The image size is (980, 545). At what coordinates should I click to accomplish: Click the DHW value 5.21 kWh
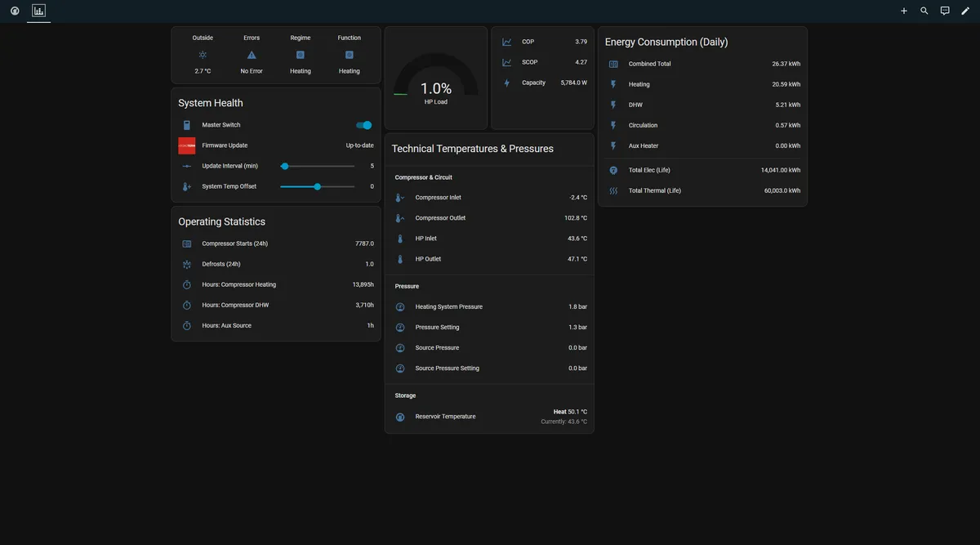click(x=788, y=105)
